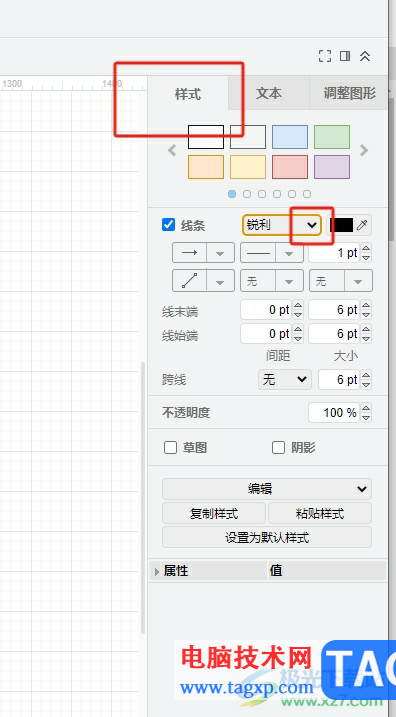Image resolution: width=396 pixels, height=717 pixels.
Task: Apply the purple style swatch
Action: (x=332, y=167)
